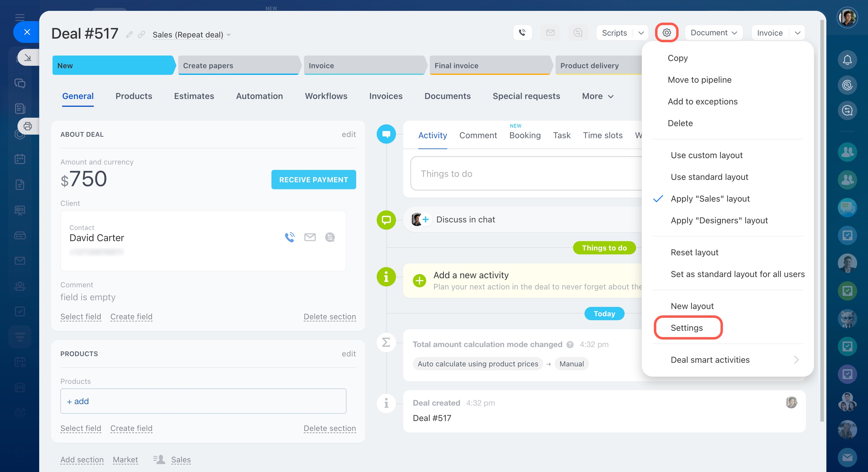Choose Apply "Designers" layout option
Screen dimensions: 868x472
pyautogui.click(x=719, y=221)
